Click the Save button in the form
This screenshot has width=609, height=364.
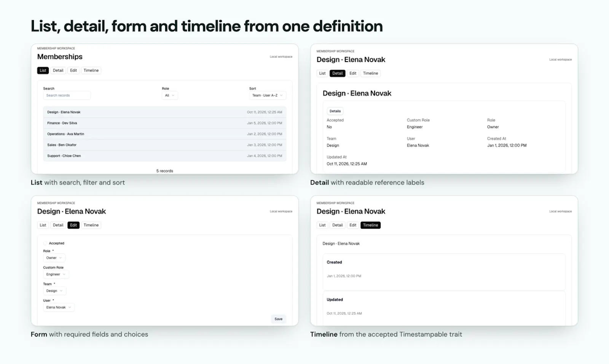[279, 319]
